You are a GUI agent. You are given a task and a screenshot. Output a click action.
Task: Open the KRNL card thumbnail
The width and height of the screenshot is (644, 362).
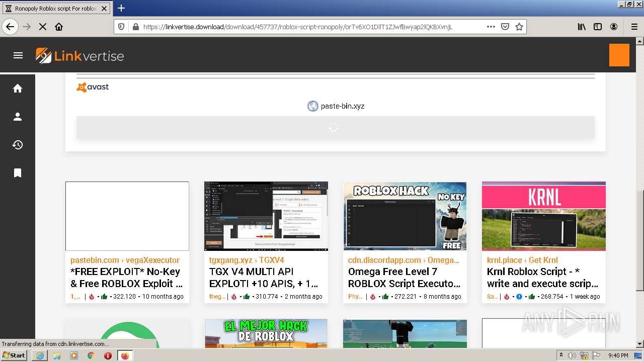point(544,216)
